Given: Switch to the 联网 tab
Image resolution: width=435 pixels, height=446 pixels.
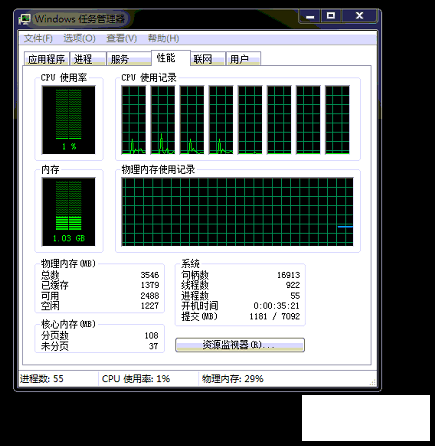Looking at the screenshot, I should click(x=208, y=59).
